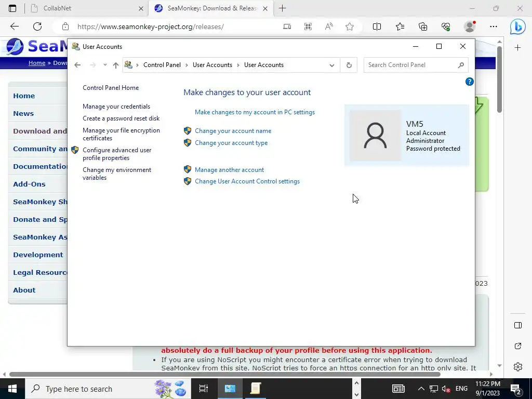This screenshot has width=532, height=399.
Task: Open Control Panel help question mark
Action: (x=469, y=82)
